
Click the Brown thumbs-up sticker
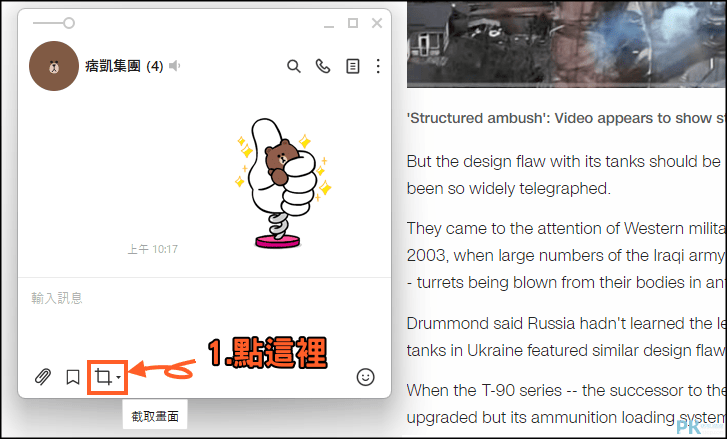[x=283, y=184]
